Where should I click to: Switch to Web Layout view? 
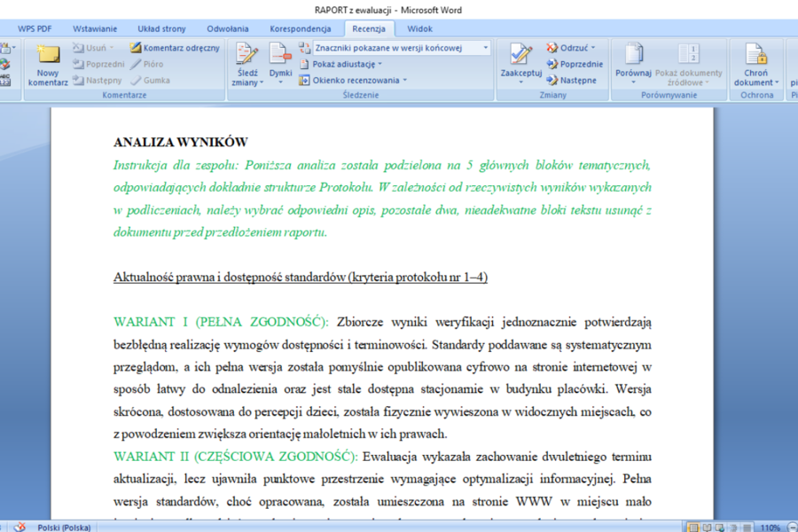(720, 528)
